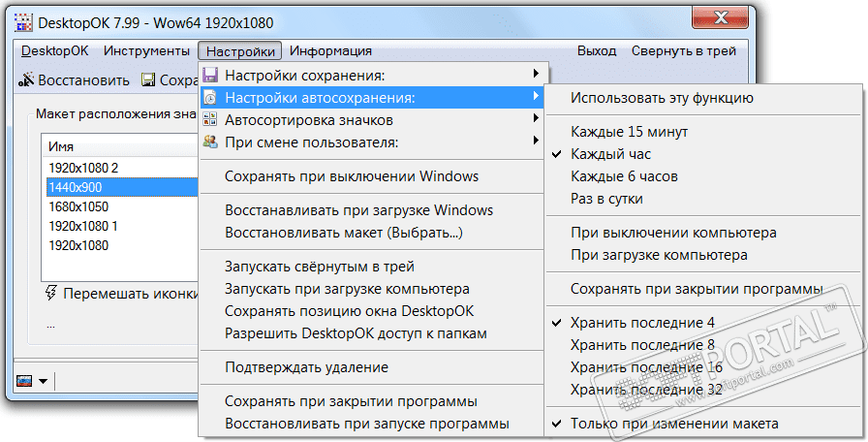Toggle Только при изменении макета option
Screen dimensions: 868x442
[x=673, y=424]
